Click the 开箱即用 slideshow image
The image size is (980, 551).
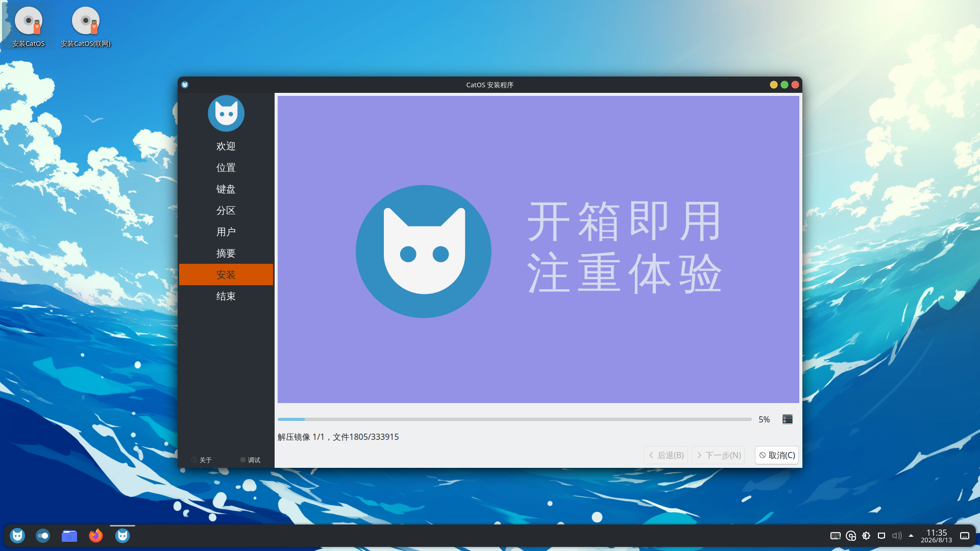pyautogui.click(x=538, y=249)
